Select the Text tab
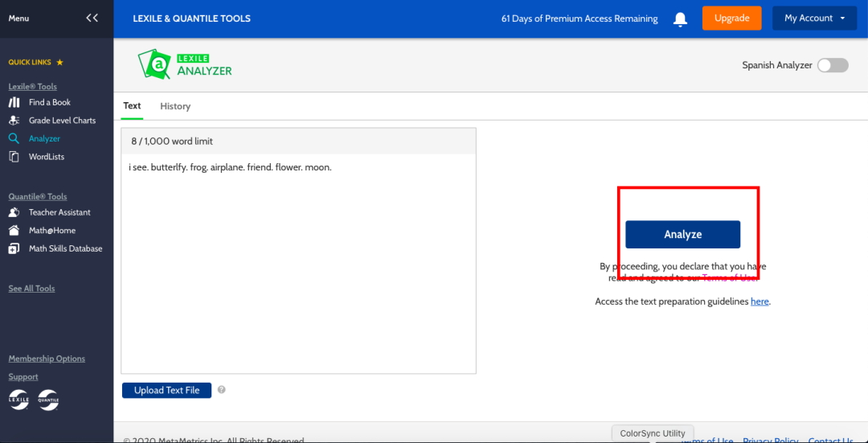This screenshot has height=443, width=868. [x=132, y=106]
